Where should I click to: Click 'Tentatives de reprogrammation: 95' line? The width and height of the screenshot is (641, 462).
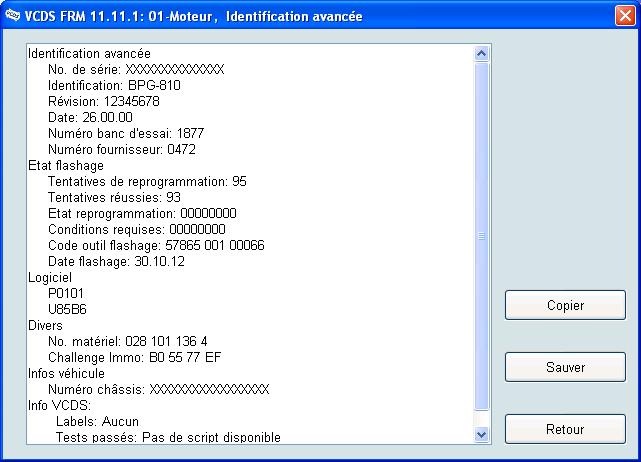pyautogui.click(x=147, y=182)
